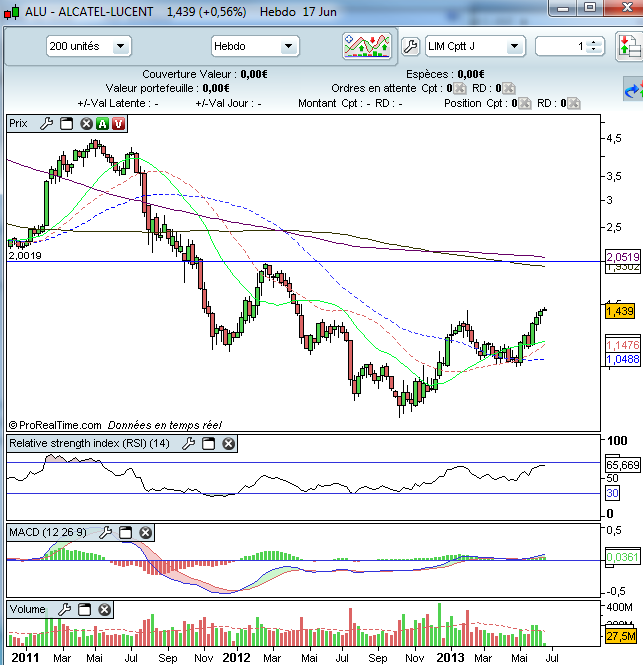The height and width of the screenshot is (665, 643).
Task: Click the 2011 year marker on time axis
Action: [25, 657]
